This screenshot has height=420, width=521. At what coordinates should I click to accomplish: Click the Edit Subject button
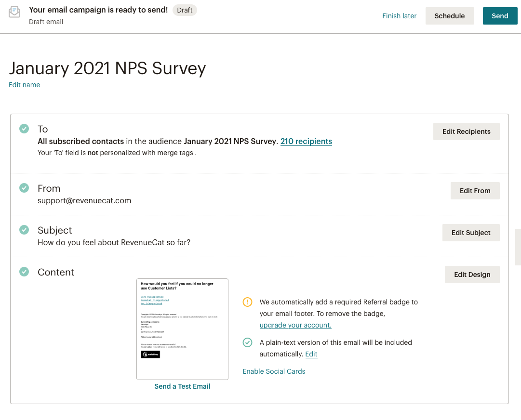[x=471, y=233]
